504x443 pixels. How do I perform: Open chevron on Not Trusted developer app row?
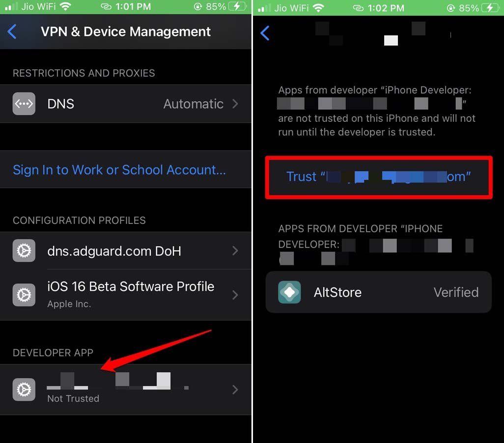[x=235, y=389]
